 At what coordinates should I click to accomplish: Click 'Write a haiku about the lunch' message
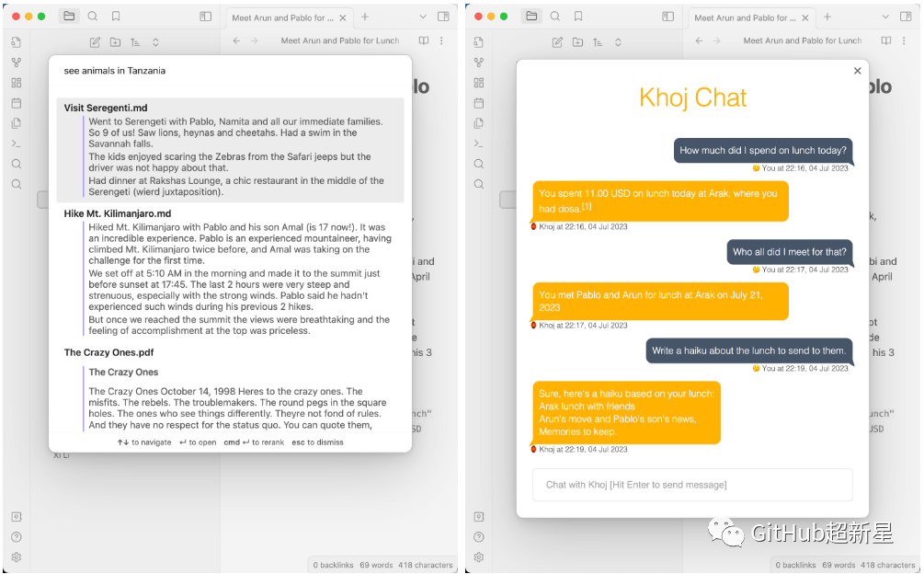click(x=748, y=350)
